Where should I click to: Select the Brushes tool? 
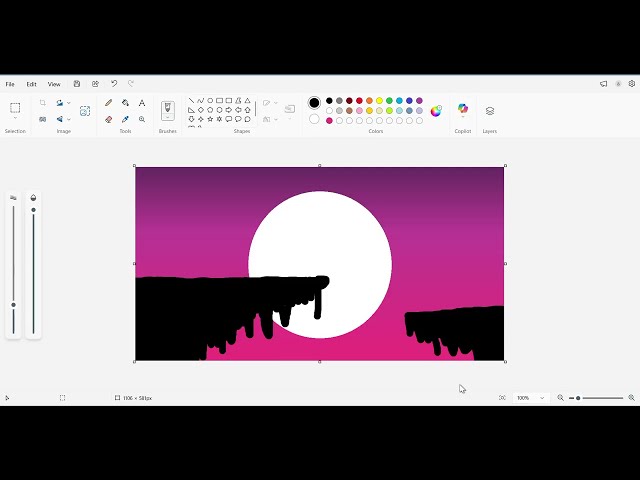point(168,108)
